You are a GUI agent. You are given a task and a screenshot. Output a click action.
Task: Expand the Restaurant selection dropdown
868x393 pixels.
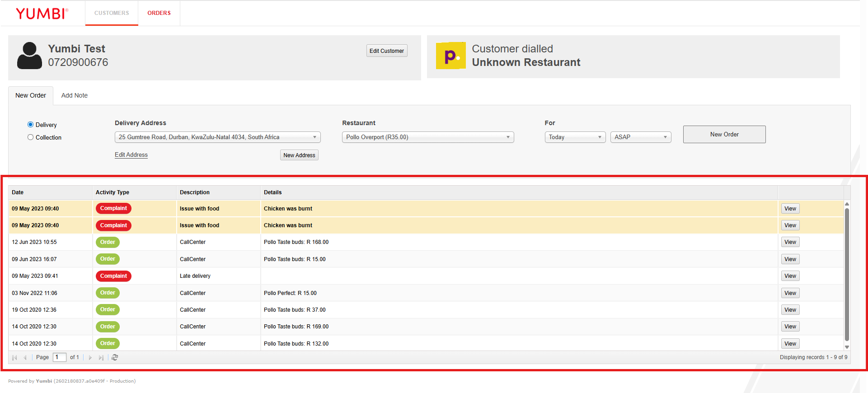pos(427,137)
